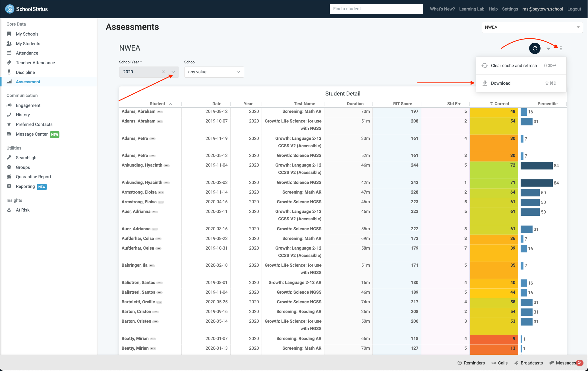Click the Groups icon
588x371 pixels.
(9, 167)
